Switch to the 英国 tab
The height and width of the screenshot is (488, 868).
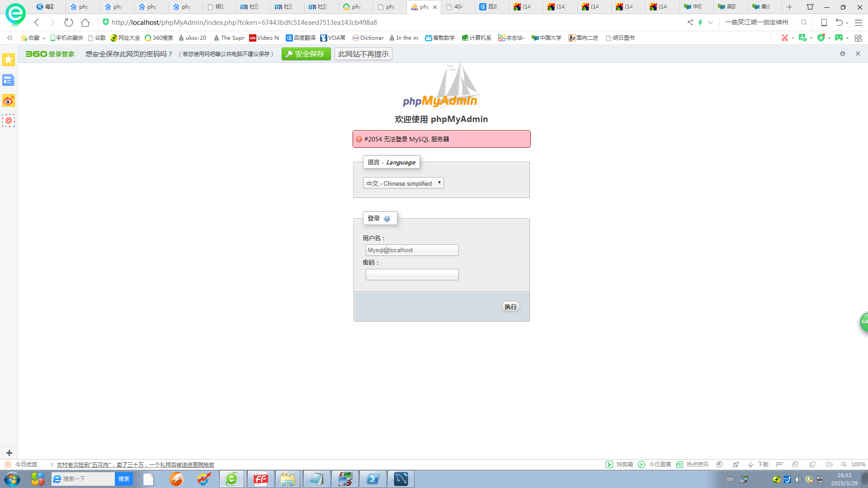[730, 7]
